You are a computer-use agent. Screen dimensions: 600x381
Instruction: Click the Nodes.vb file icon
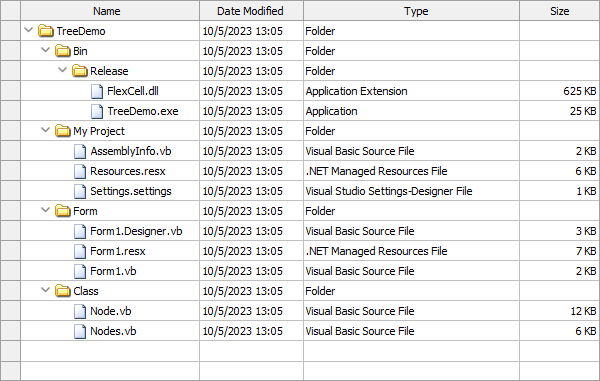tap(80, 331)
